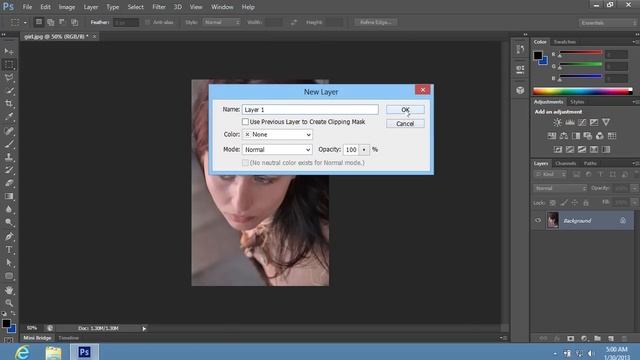
Task: Click the color spectrum ramp
Action: coord(582,91)
